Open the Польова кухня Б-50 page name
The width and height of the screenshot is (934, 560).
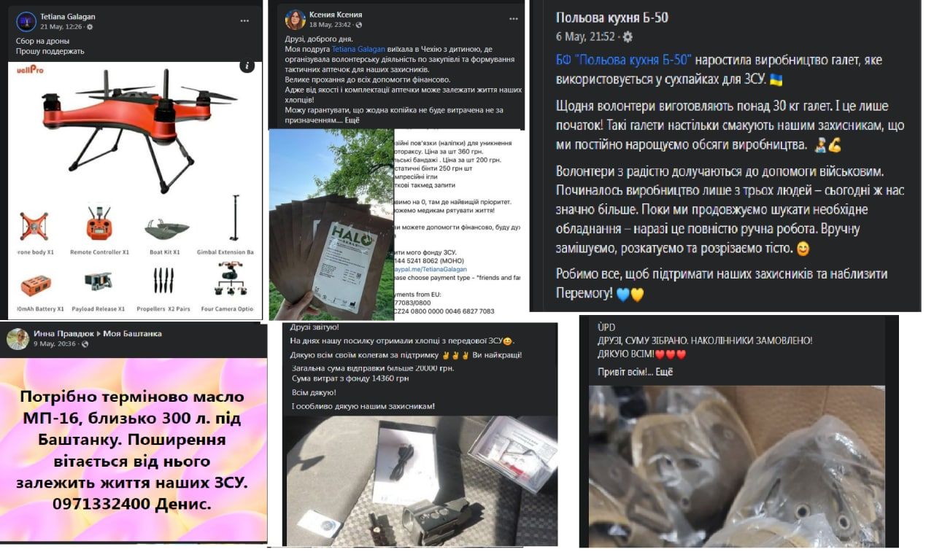pos(611,17)
